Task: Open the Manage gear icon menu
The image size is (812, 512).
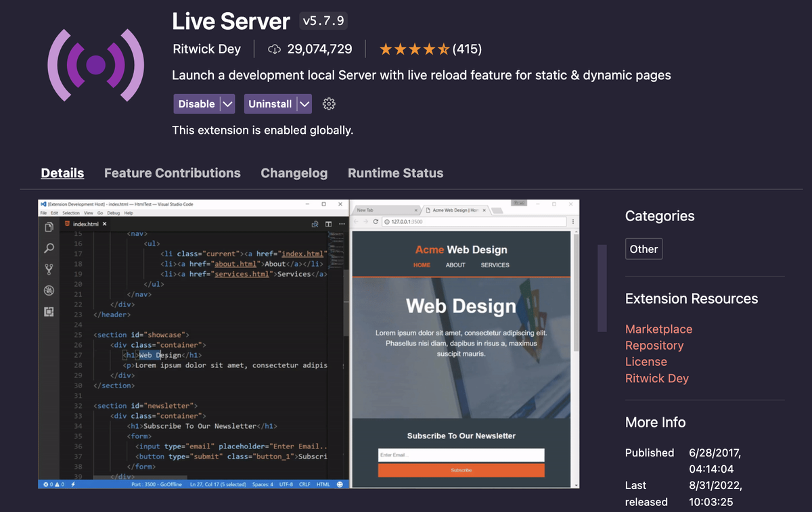Action: 329,104
